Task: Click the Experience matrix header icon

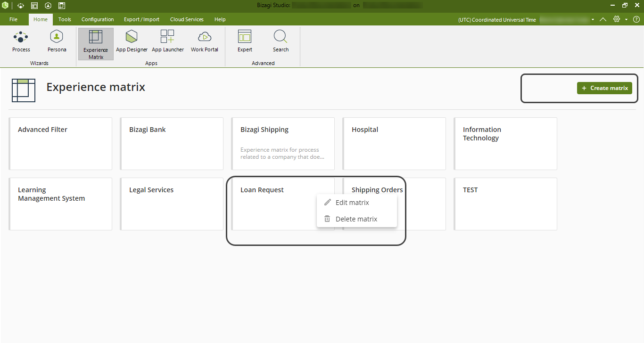Action: tap(24, 90)
